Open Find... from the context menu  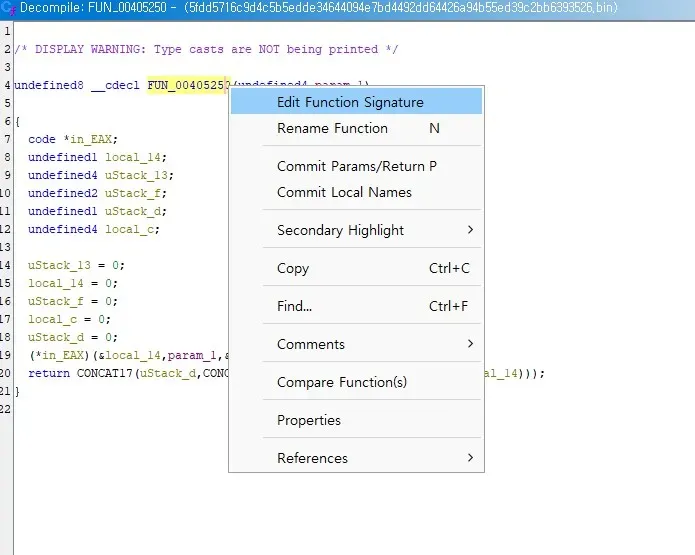coord(295,306)
